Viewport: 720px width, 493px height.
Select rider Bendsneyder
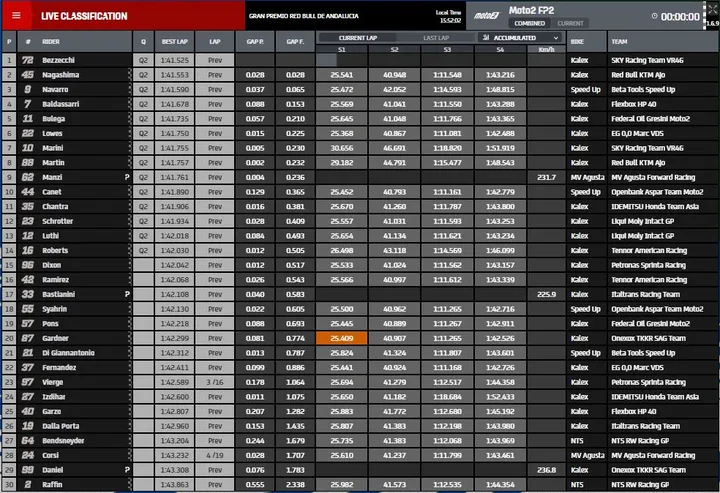click(63, 441)
